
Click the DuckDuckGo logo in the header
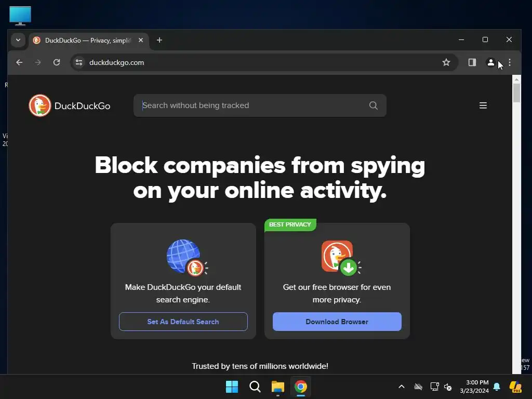coord(40,105)
